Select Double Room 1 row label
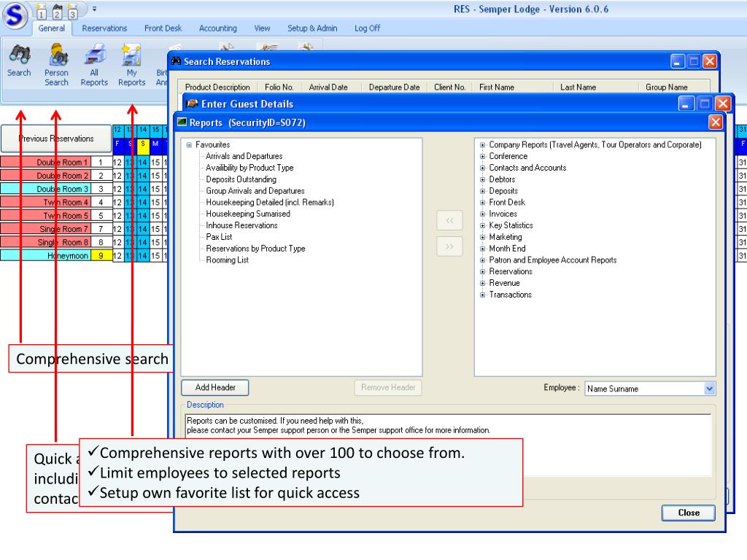 pyautogui.click(x=45, y=163)
